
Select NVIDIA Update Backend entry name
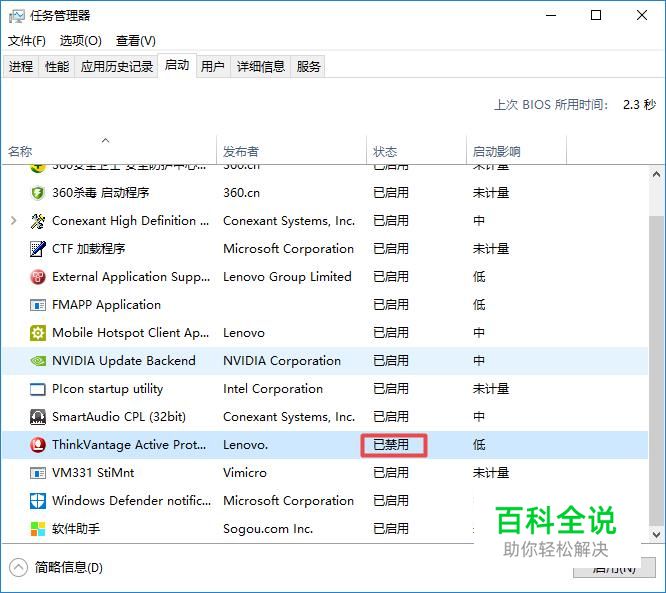(x=124, y=361)
